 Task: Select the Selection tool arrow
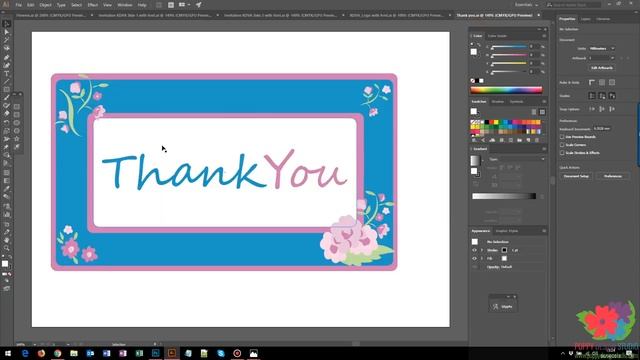(x=7, y=24)
